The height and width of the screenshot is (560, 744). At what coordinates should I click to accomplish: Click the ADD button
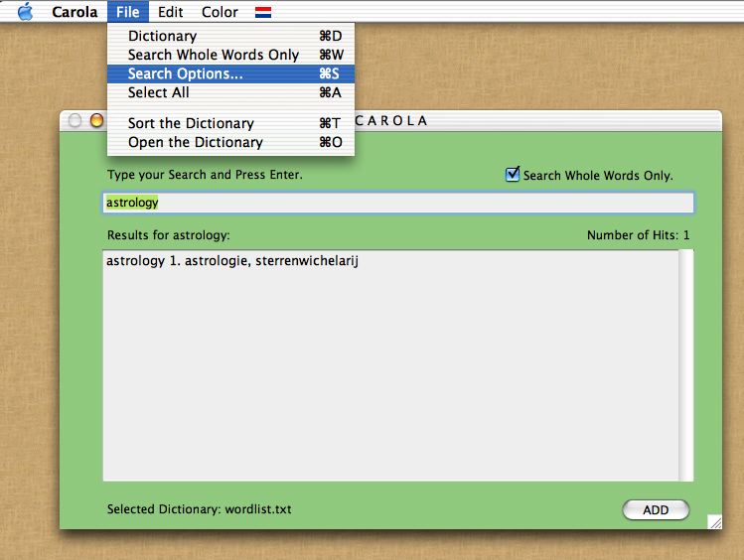(x=656, y=509)
